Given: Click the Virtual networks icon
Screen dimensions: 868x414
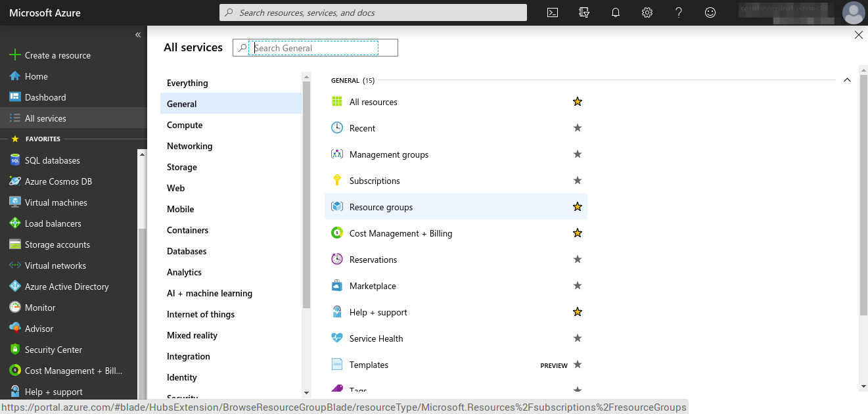Looking at the screenshot, I should [x=14, y=265].
